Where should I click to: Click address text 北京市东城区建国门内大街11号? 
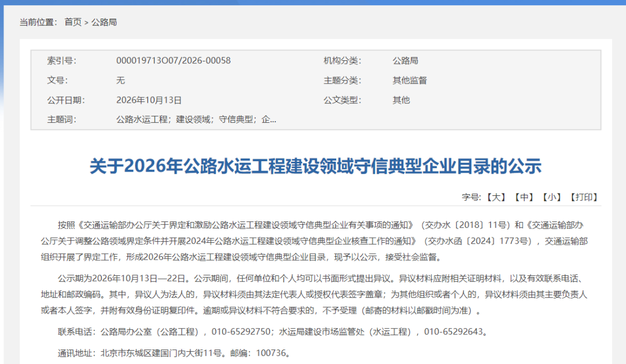point(161,353)
